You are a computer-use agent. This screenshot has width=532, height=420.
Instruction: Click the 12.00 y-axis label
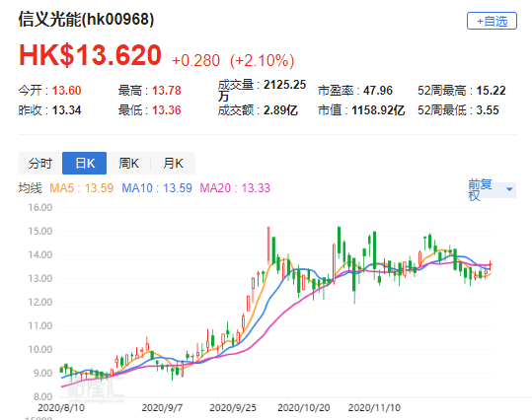pyautogui.click(x=40, y=302)
